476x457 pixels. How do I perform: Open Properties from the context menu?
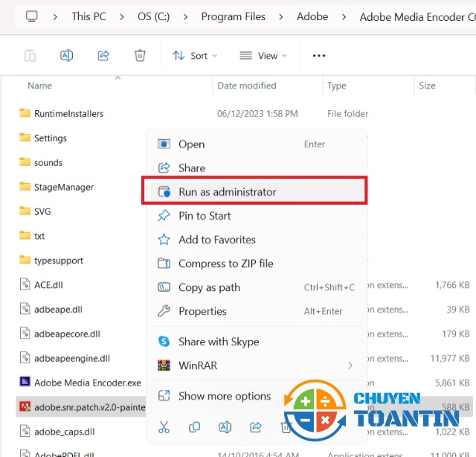pos(255,311)
